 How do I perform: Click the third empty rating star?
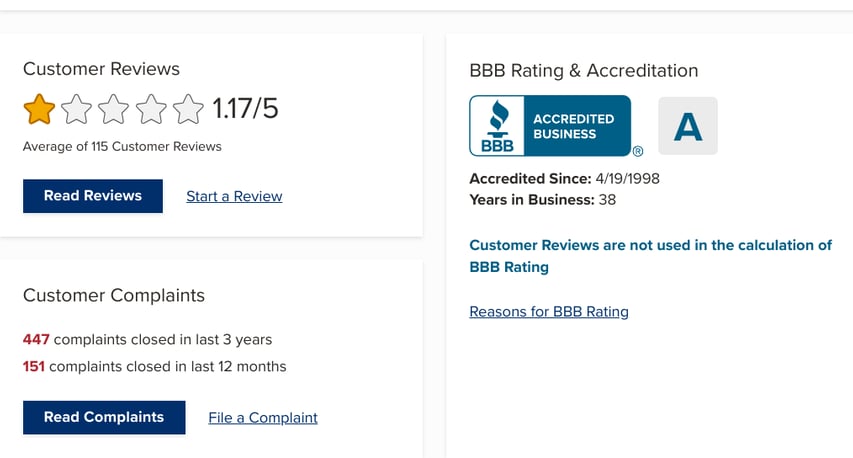[113, 109]
